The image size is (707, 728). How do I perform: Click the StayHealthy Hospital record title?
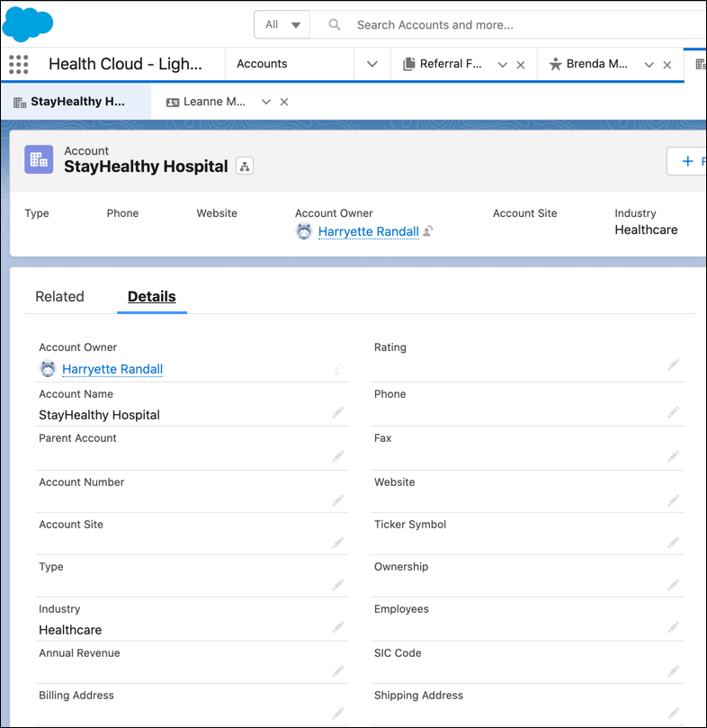146,166
